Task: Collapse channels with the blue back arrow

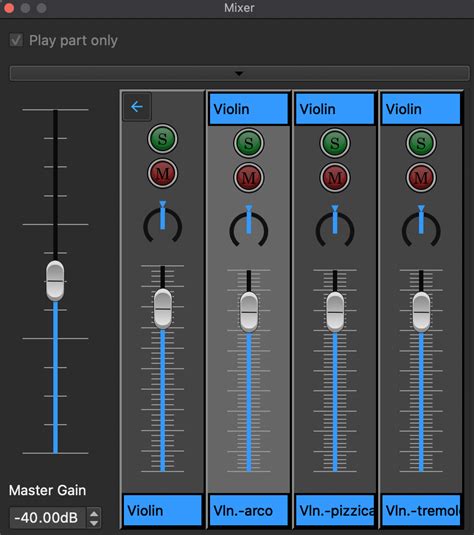Action: [137, 107]
